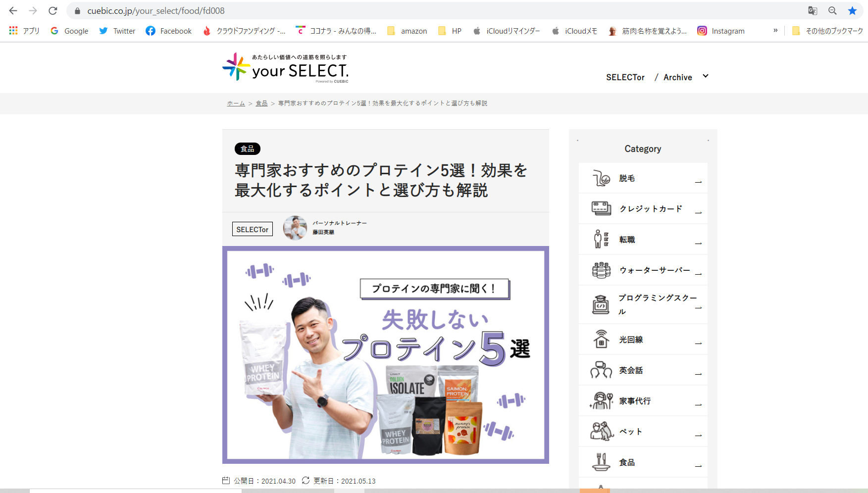Click the 藤田英継 trainer profile photo

(x=295, y=228)
